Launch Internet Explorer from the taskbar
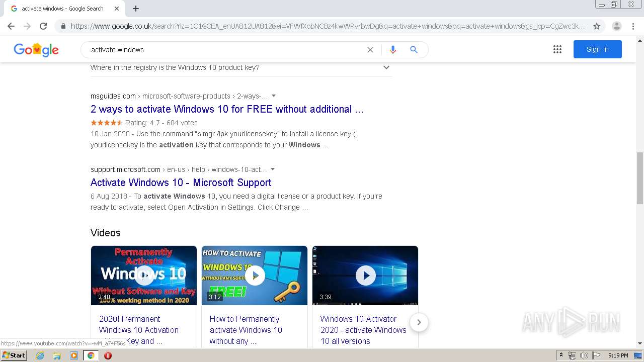Image resolution: width=644 pixels, height=362 pixels. click(40, 355)
